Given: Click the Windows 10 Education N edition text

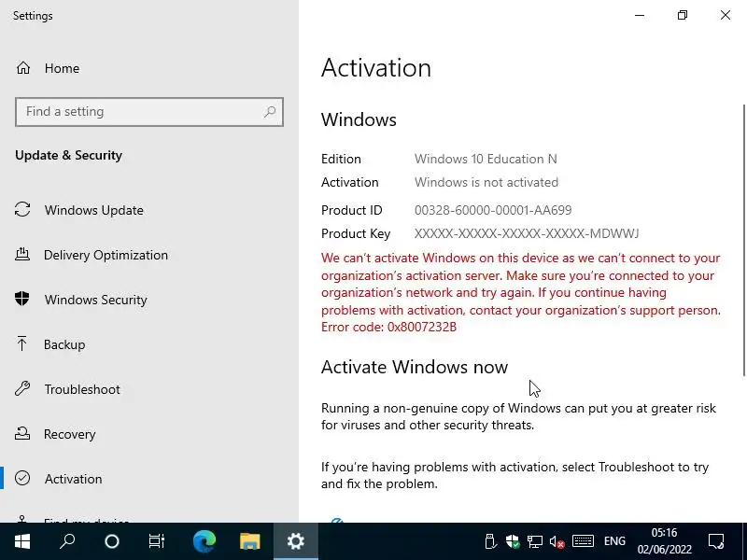Looking at the screenshot, I should click(486, 159).
